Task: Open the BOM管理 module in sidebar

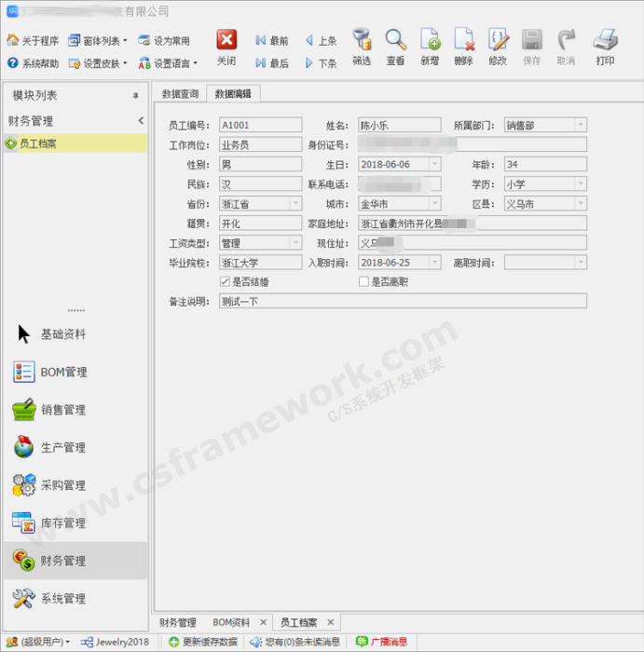Action: (x=63, y=372)
